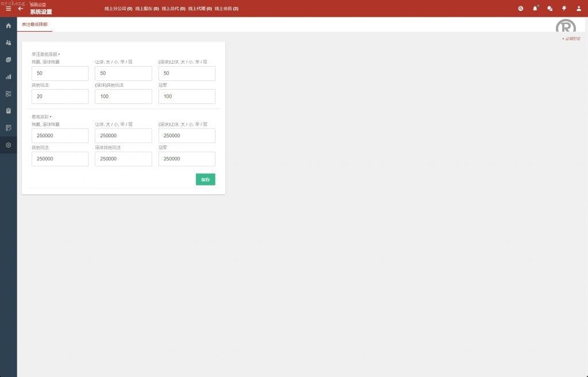Click the 最高派彩 独赢, 滚球独赢 field
The height and width of the screenshot is (377, 588).
[x=60, y=136]
